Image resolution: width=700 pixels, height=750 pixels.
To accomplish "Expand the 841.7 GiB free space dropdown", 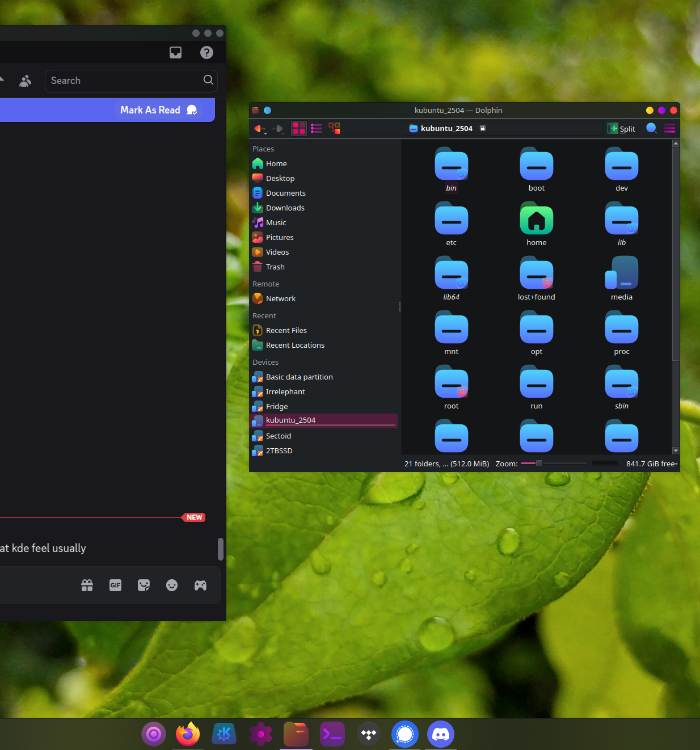I will tap(652, 464).
